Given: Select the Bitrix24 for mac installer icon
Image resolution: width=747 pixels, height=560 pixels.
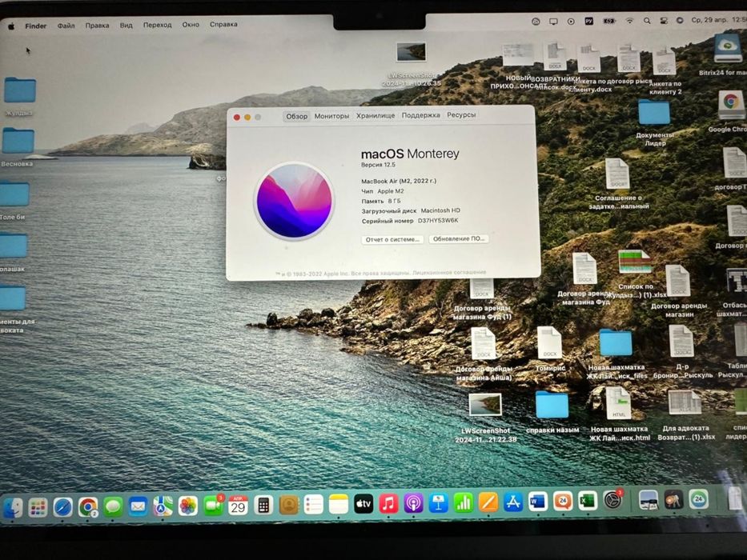Looking at the screenshot, I should (728, 48).
